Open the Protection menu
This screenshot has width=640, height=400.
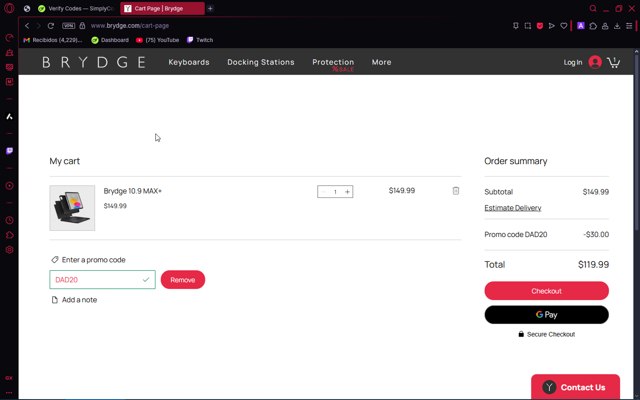[x=333, y=62]
